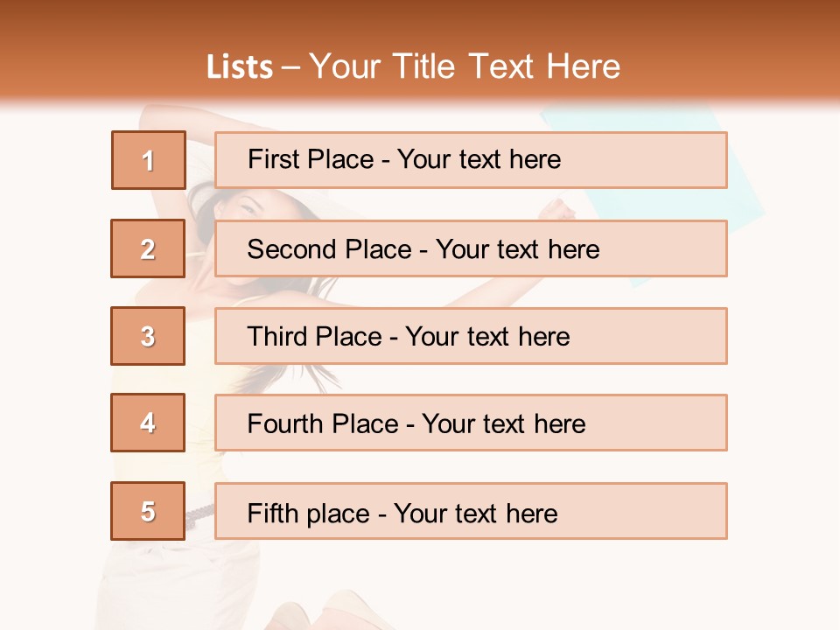This screenshot has height=630, width=840.
Task: Click the Third Place text box
Action: 471,336
